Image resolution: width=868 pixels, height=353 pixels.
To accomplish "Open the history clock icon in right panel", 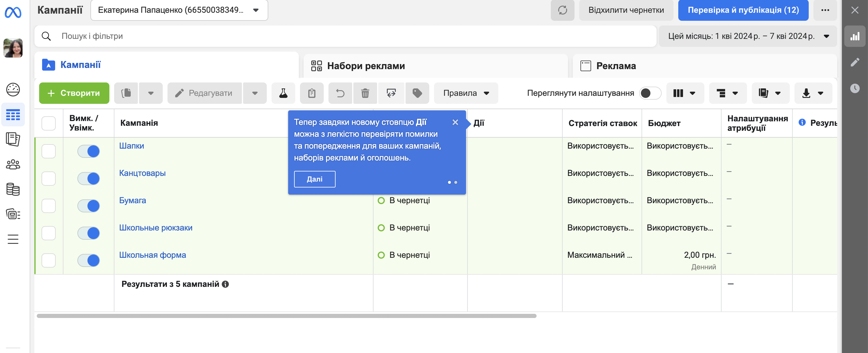I will [855, 88].
